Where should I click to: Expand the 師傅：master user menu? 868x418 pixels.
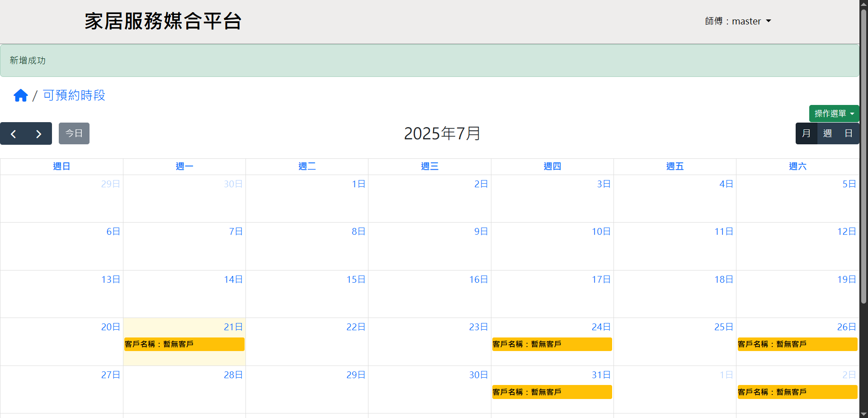tap(738, 21)
